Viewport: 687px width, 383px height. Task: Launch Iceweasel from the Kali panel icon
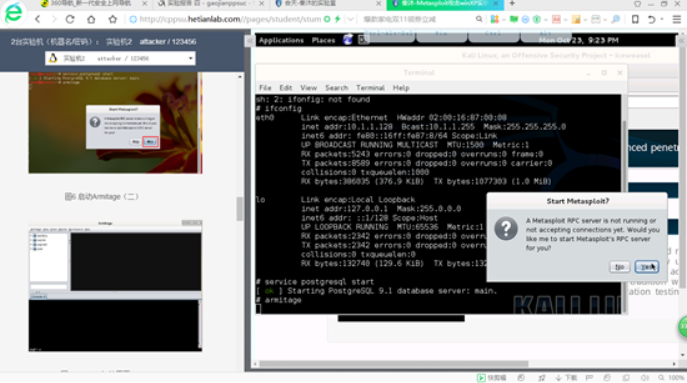coord(347,40)
